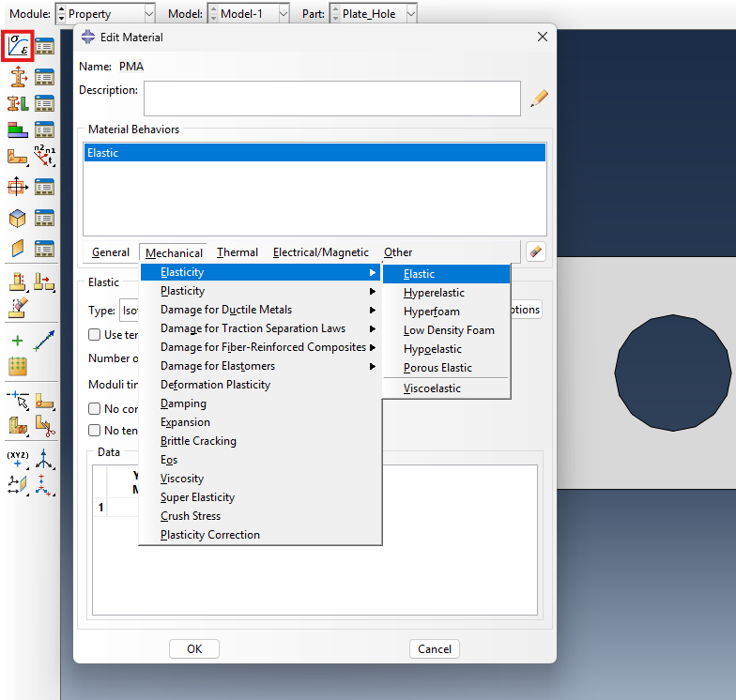Select the Create Section tool
The height and width of the screenshot is (700, 736).
[x=18, y=76]
